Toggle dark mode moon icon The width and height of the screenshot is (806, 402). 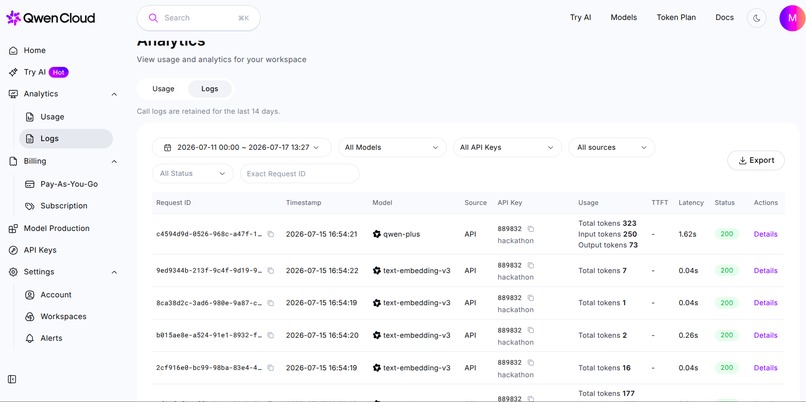tap(757, 18)
